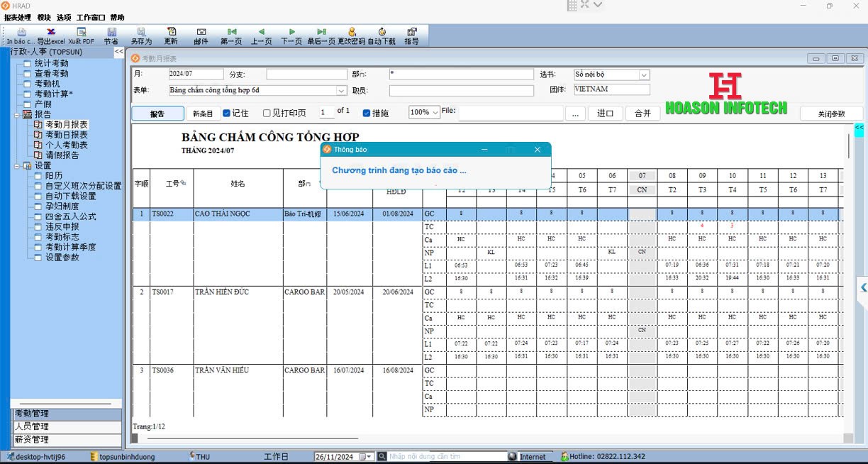
Task: Click the 导出excel export icon
Action: tap(51, 32)
